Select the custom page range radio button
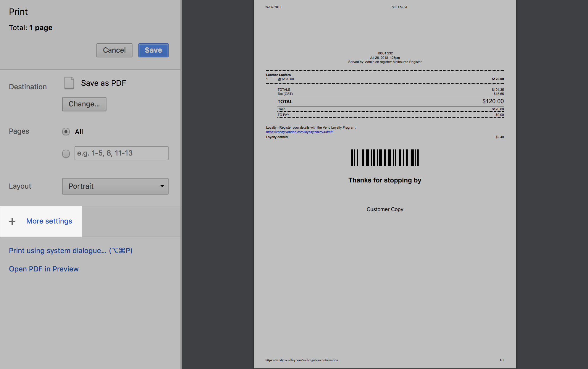The width and height of the screenshot is (588, 369). click(66, 153)
